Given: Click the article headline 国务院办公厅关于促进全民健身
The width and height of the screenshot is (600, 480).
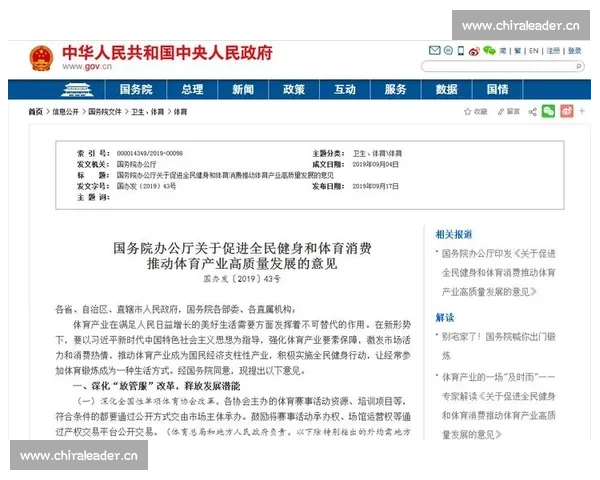Looking at the screenshot, I should pos(242,256).
